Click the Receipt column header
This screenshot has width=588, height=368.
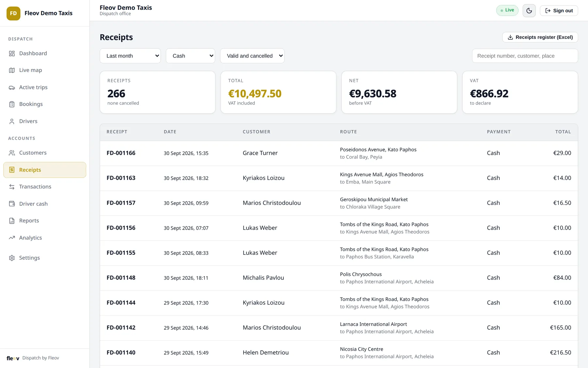(117, 132)
